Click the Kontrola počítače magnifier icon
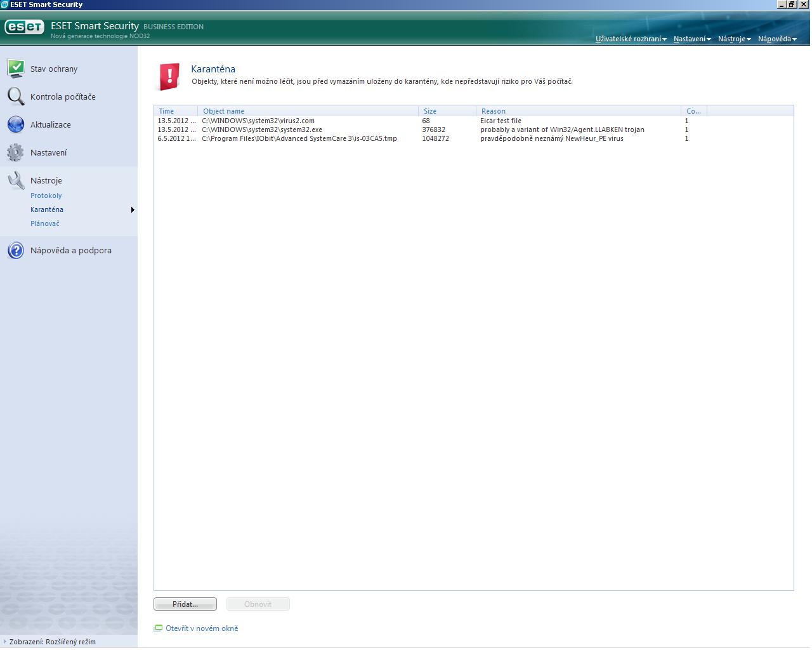This screenshot has height=650, width=812. 16,96
